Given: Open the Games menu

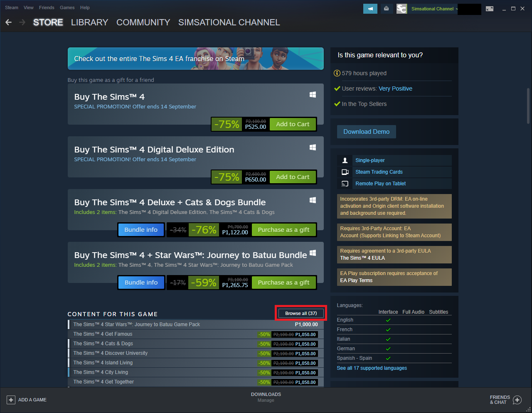Looking at the screenshot, I should click(67, 7).
